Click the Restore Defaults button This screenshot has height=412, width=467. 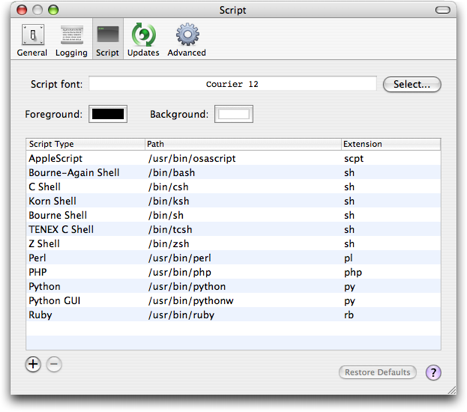[x=378, y=372]
